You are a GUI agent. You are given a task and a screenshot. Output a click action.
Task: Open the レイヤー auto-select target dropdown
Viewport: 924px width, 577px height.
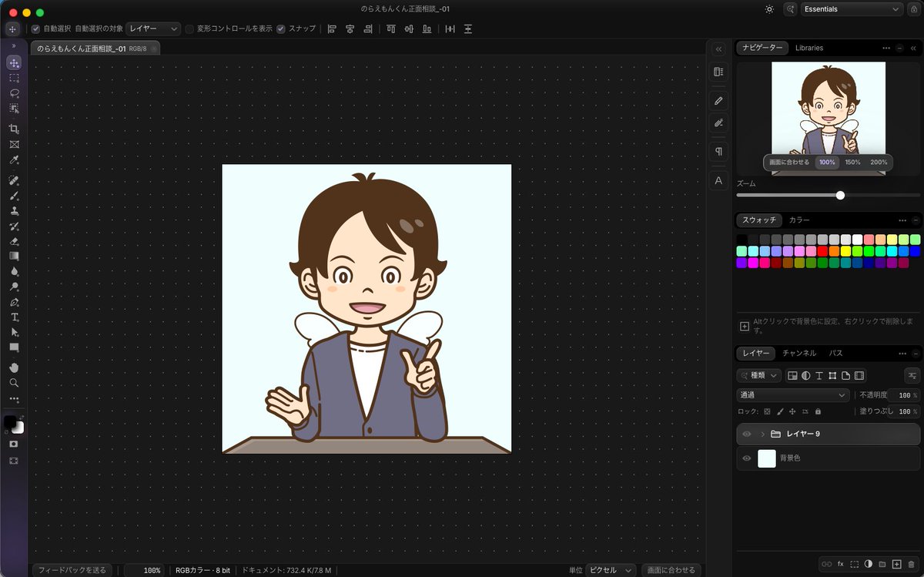(x=153, y=29)
